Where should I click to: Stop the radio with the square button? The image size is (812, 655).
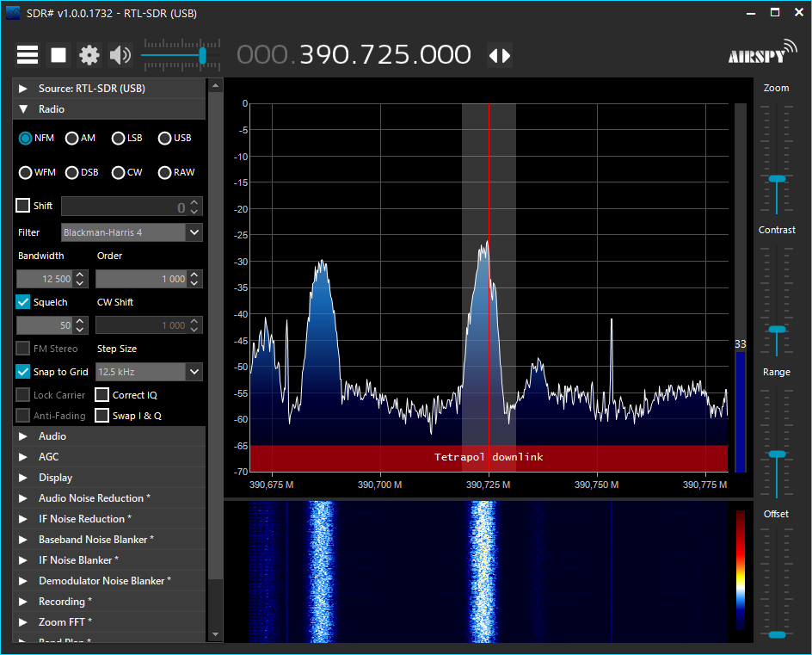pos(58,55)
